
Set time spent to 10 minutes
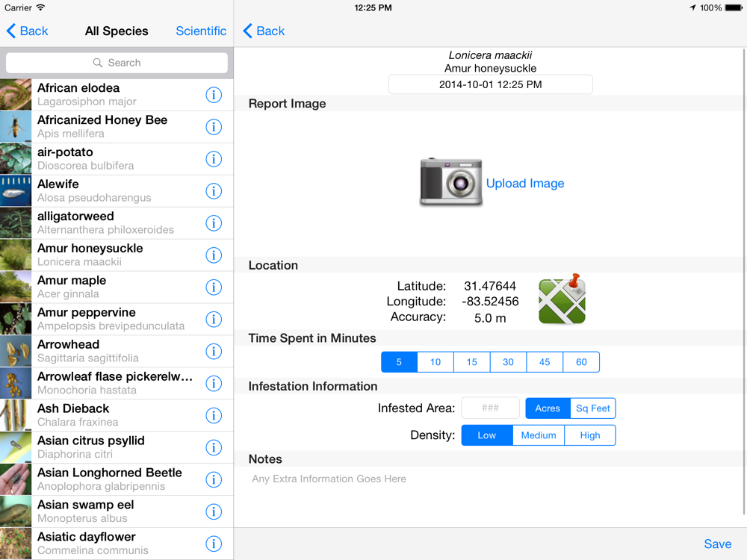[x=436, y=362]
